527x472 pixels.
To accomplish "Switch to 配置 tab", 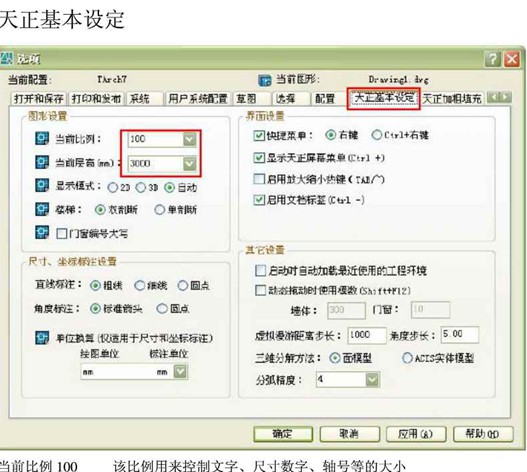I will (328, 99).
